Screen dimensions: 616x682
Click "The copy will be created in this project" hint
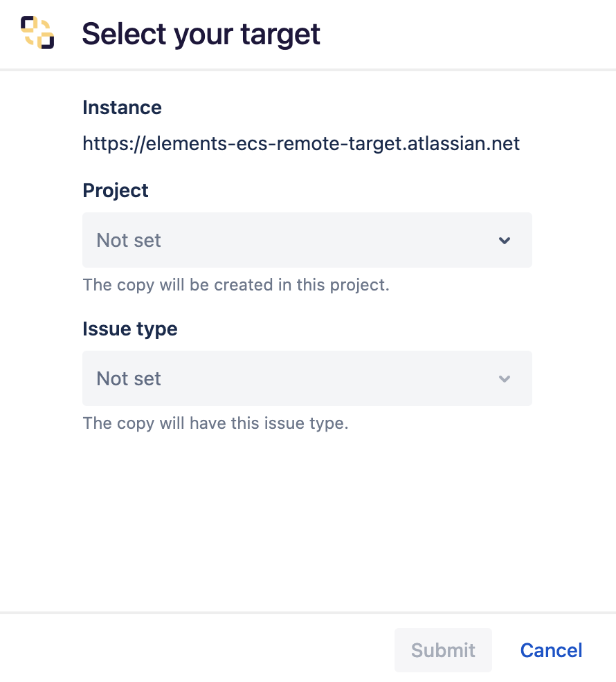coord(236,285)
